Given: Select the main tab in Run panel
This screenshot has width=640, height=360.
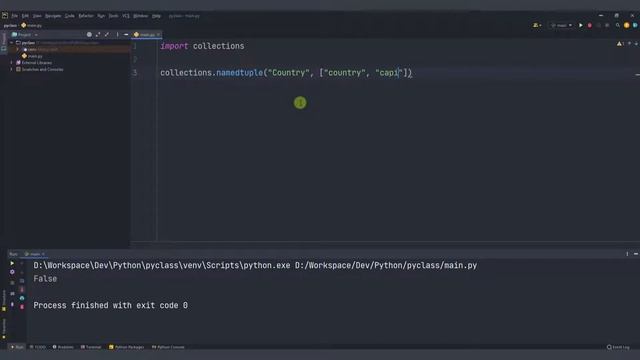Looking at the screenshot, I should (x=33, y=254).
